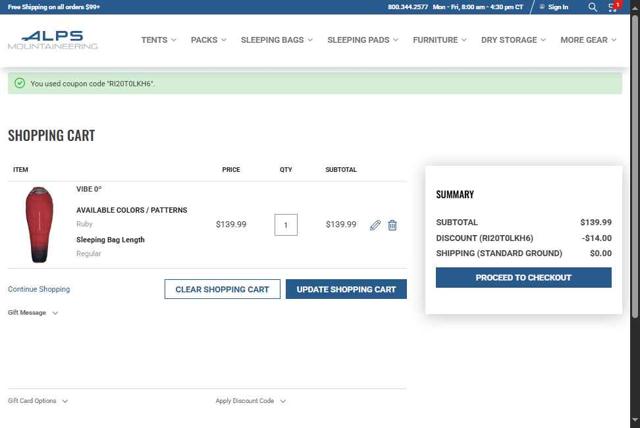Click the Regular length value text
Screen dimensions: 640x428
tap(88, 253)
